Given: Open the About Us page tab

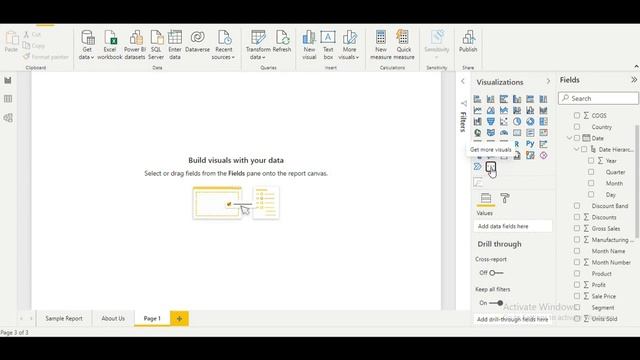Looking at the screenshot, I should tap(113, 318).
